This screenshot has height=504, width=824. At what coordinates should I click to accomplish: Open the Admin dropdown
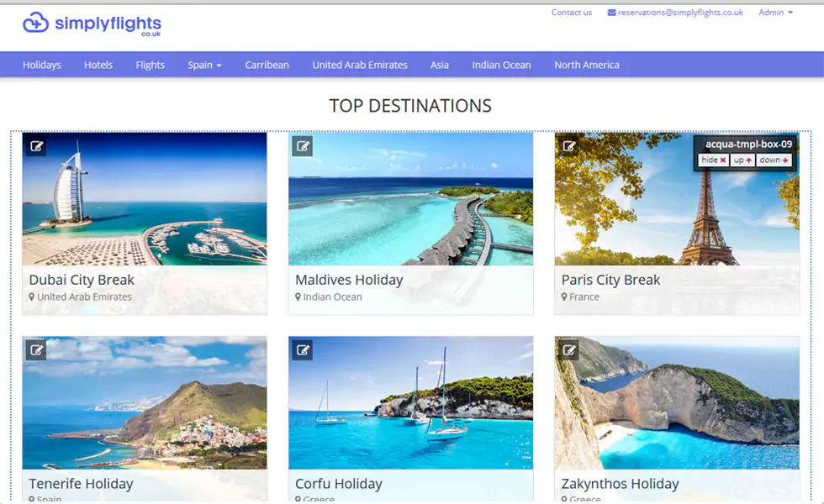(775, 13)
